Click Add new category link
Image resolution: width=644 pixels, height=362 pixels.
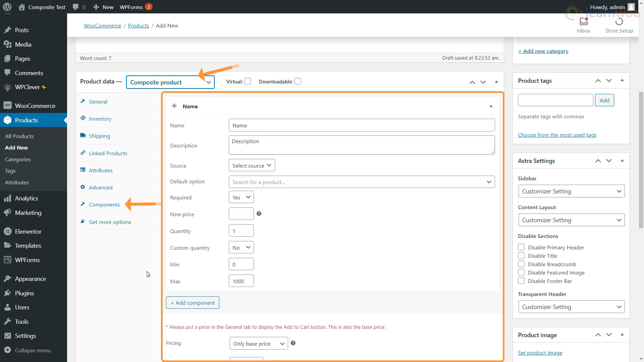pos(544,51)
